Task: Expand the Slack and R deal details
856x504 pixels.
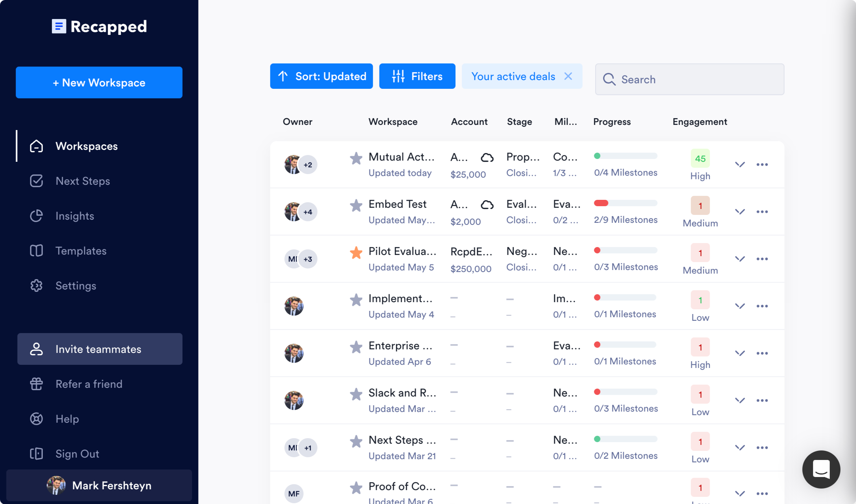Action: 740,400
